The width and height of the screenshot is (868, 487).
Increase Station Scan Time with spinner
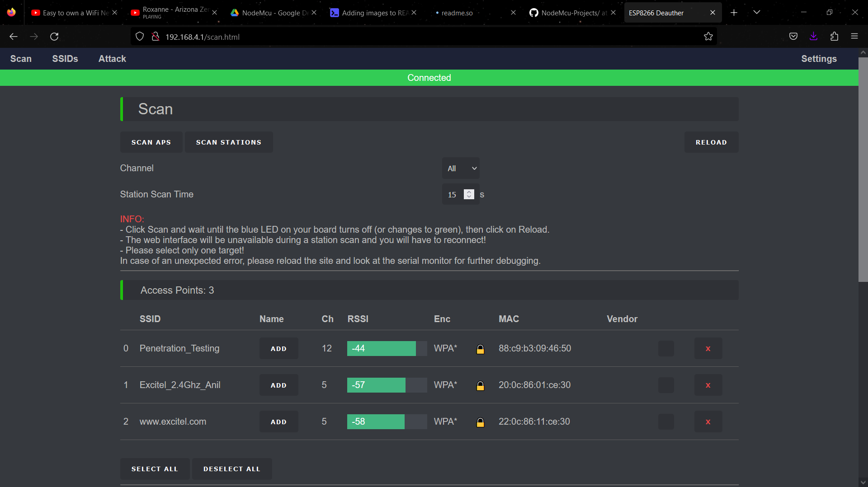click(x=469, y=192)
